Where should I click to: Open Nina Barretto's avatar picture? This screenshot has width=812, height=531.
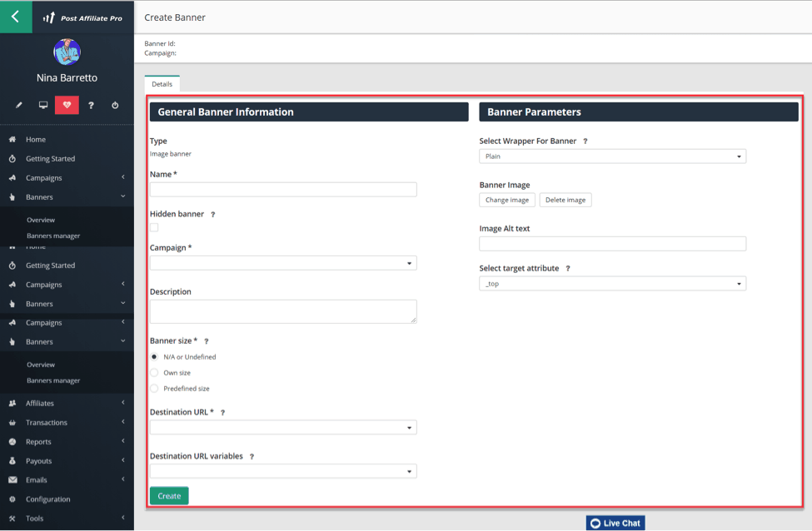[x=67, y=52]
